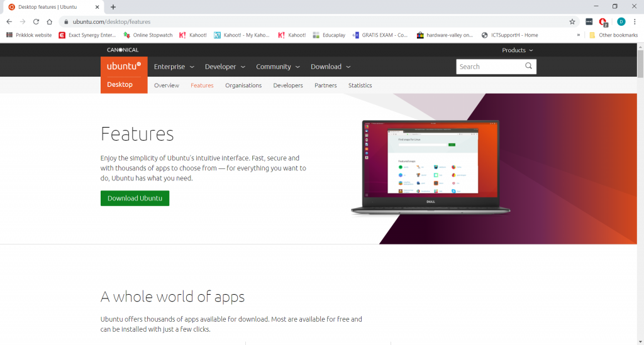Expand the Enterprise menu
This screenshot has height=345, width=644.
(x=174, y=67)
